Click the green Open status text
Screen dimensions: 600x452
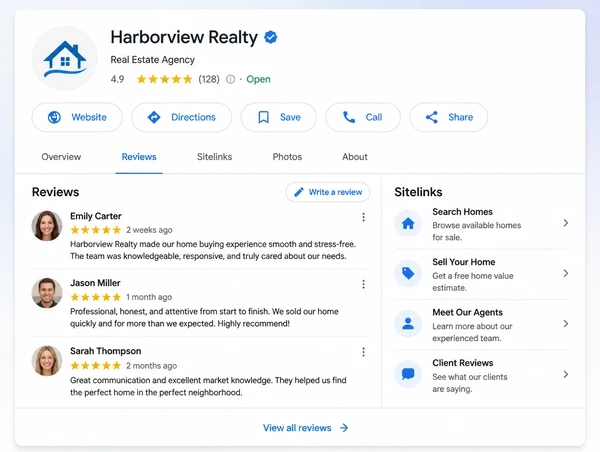pos(258,79)
